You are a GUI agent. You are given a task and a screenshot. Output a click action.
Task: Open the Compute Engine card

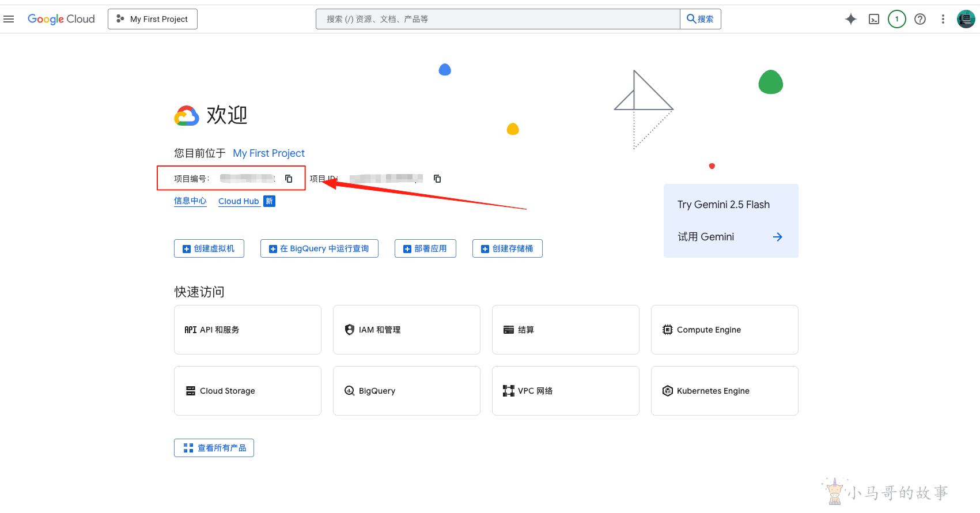pos(725,330)
